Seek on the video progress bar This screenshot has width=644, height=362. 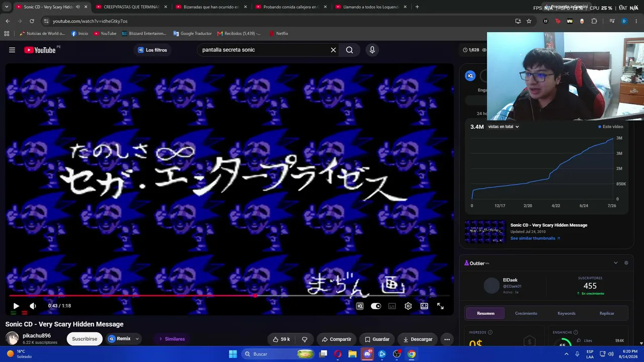tap(229, 296)
